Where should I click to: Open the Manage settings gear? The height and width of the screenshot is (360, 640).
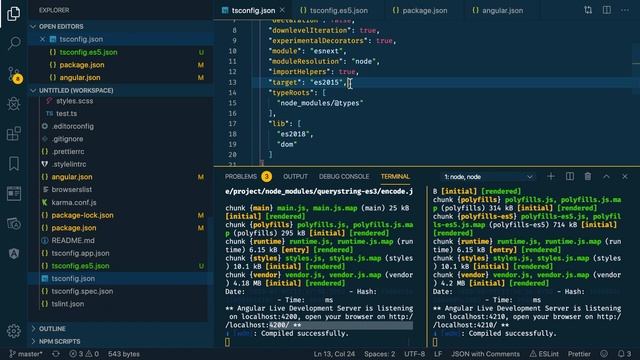coord(13,331)
